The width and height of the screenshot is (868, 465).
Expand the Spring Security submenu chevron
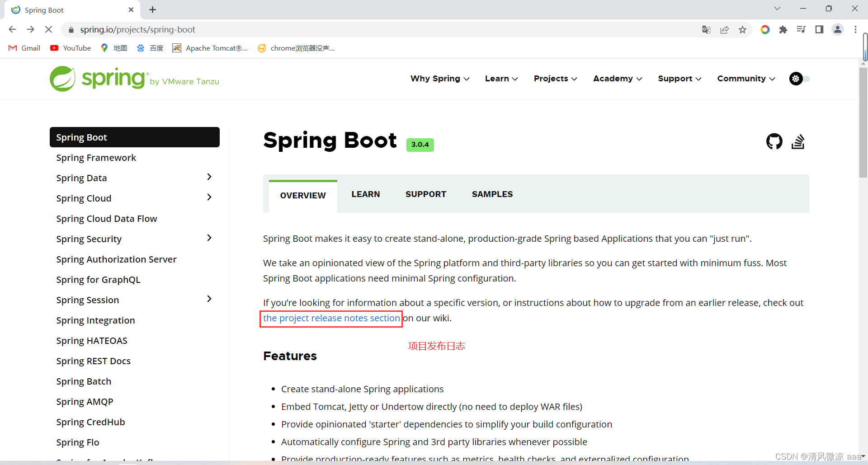[209, 238]
